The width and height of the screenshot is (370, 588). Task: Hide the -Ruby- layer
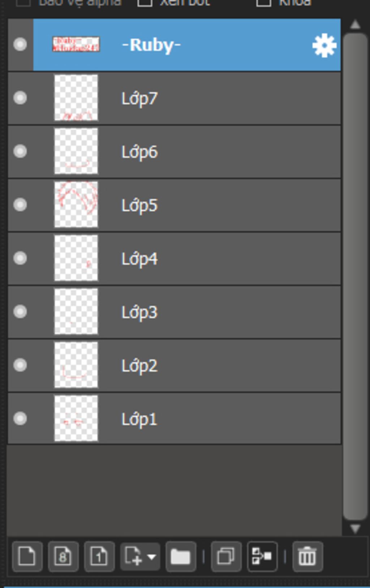20,44
